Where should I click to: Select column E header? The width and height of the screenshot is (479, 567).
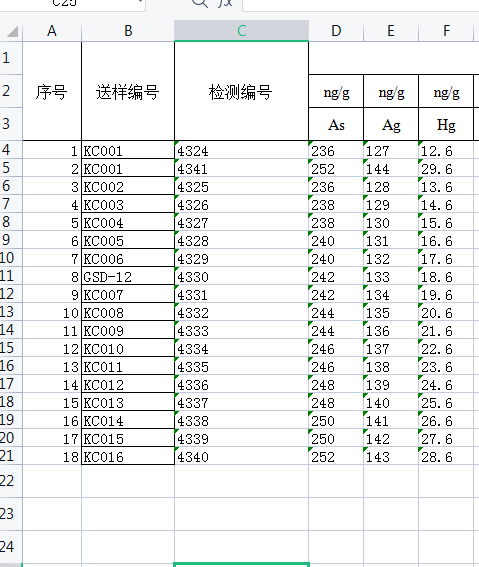click(x=391, y=31)
